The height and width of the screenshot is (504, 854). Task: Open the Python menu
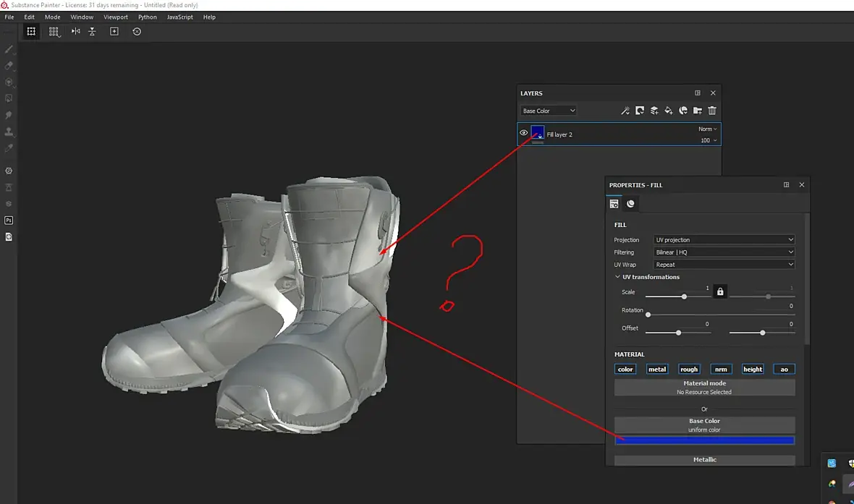click(x=148, y=17)
